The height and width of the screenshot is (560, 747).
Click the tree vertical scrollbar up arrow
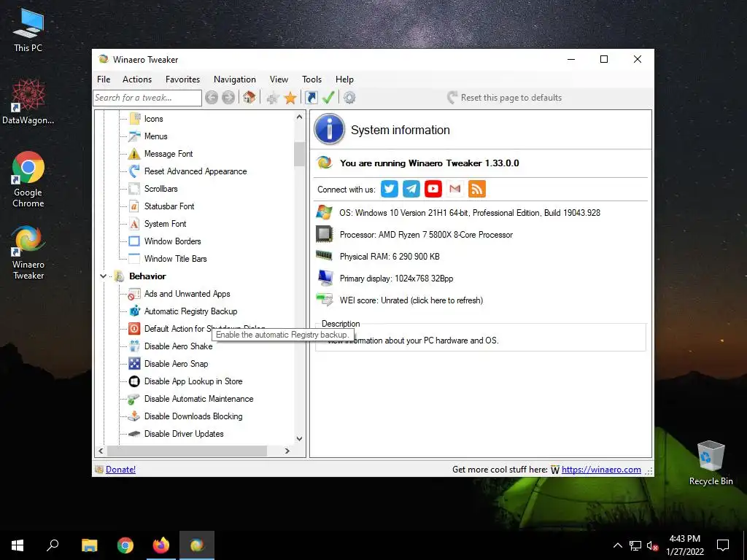click(299, 117)
